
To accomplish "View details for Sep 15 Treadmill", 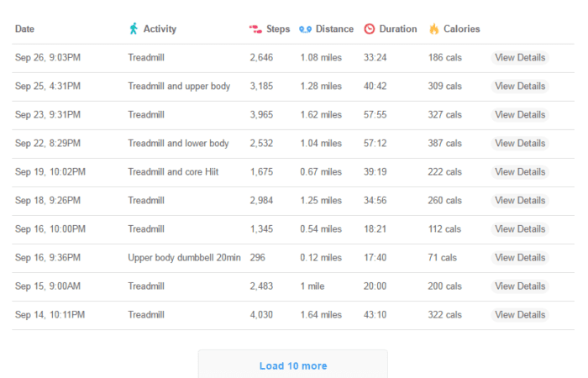I will click(x=520, y=286).
